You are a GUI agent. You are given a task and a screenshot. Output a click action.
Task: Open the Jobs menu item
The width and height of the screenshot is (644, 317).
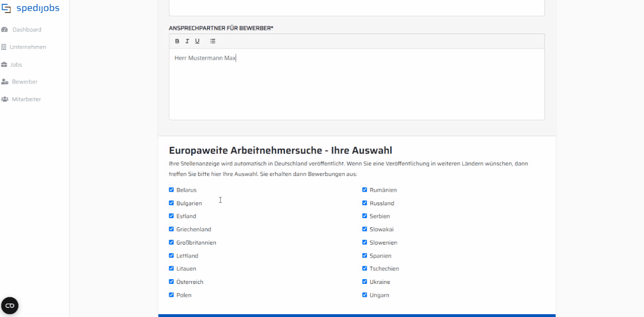coord(16,65)
